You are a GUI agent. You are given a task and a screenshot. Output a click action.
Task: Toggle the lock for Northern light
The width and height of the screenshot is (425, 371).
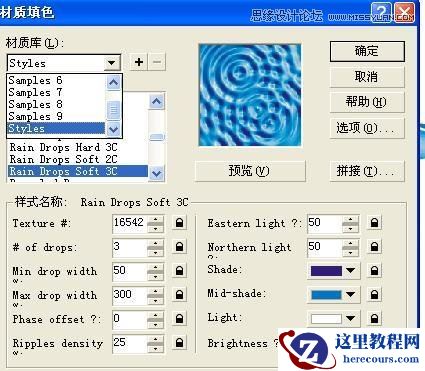click(x=374, y=247)
